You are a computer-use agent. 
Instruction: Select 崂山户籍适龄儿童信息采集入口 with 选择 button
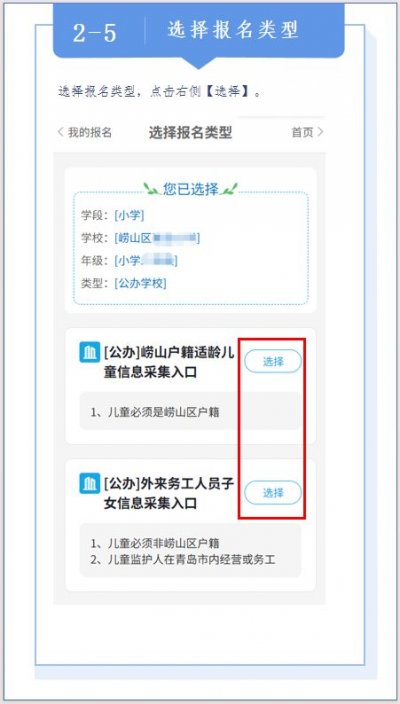click(x=273, y=361)
